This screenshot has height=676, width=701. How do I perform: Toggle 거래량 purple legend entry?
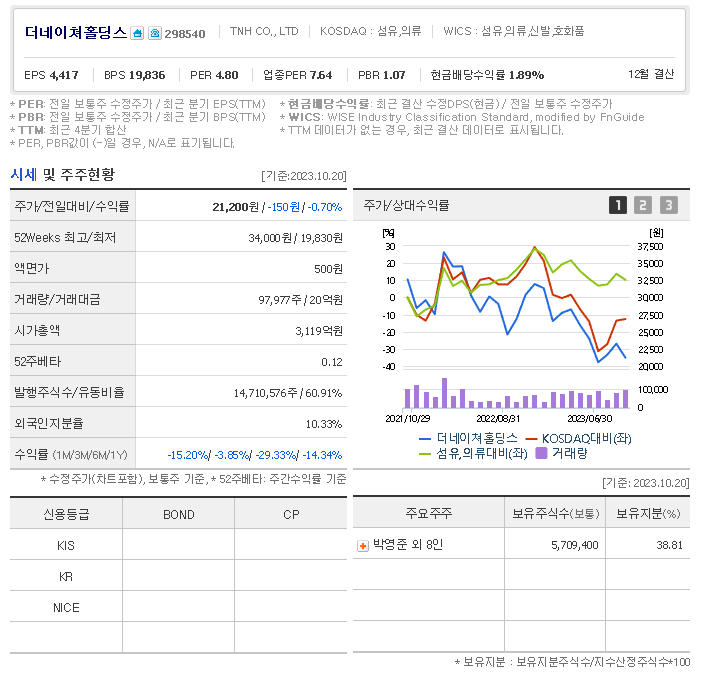pyautogui.click(x=561, y=453)
